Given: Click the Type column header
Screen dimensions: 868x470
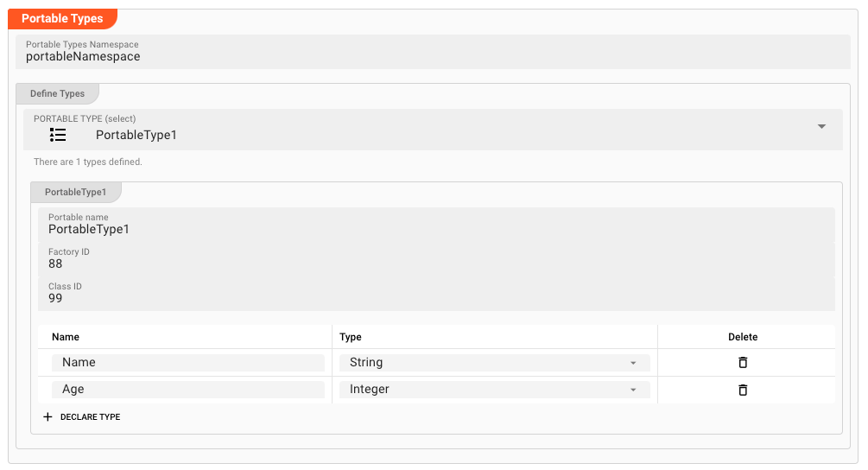Looking at the screenshot, I should click(x=351, y=337).
